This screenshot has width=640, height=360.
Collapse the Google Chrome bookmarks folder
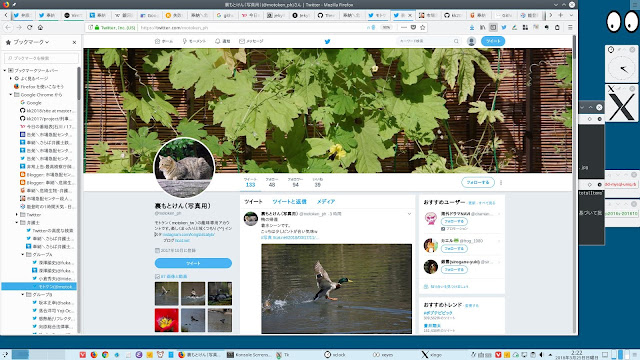click(x=11, y=94)
